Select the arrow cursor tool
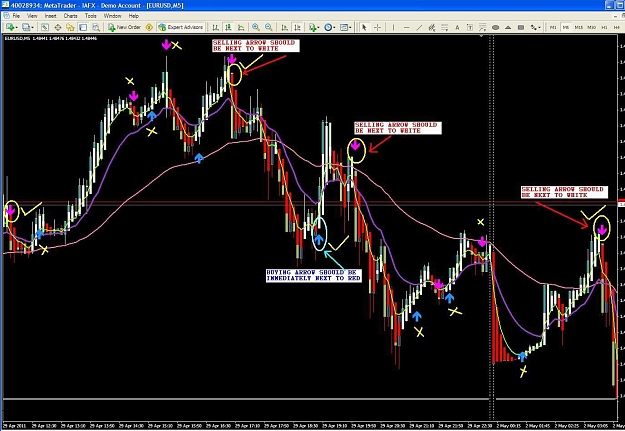The width and height of the screenshot is (625, 431). 364,27
